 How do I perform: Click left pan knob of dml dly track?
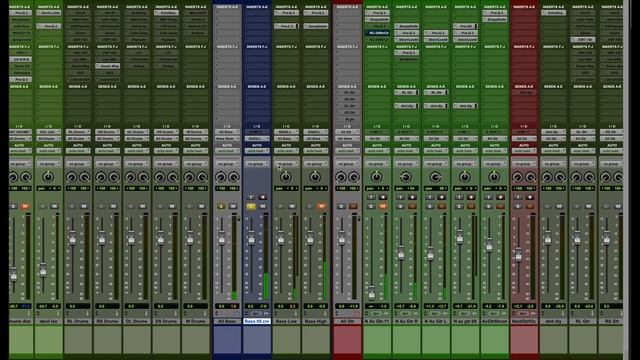point(547,177)
